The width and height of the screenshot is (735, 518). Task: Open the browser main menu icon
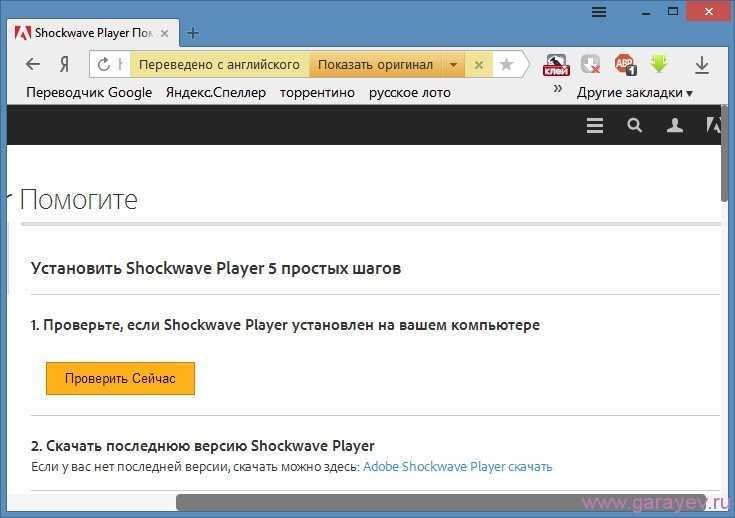[599, 12]
